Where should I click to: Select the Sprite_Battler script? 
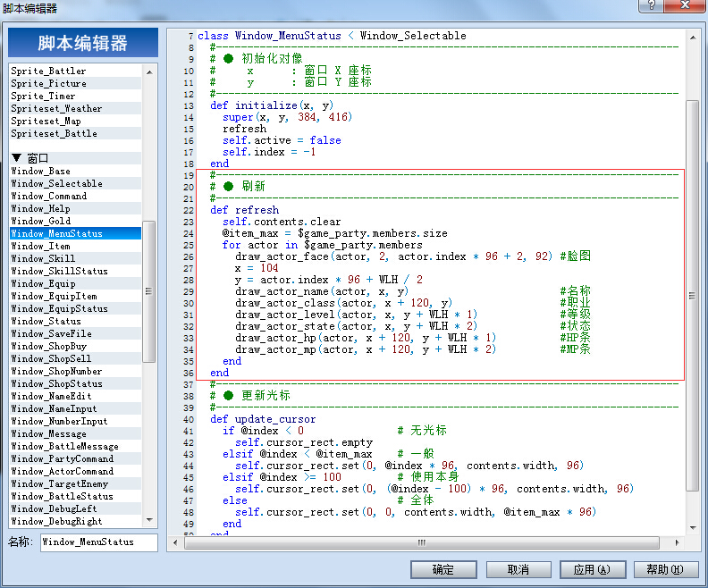[75, 71]
